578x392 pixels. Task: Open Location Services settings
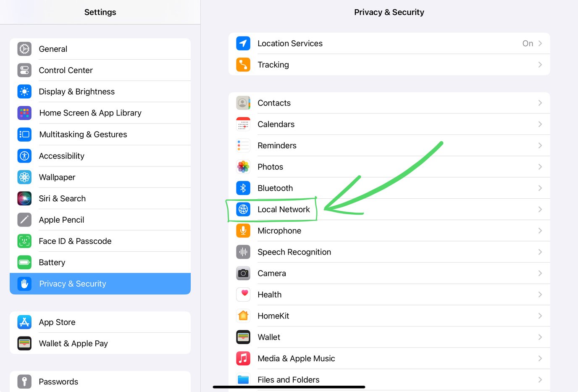click(x=389, y=43)
